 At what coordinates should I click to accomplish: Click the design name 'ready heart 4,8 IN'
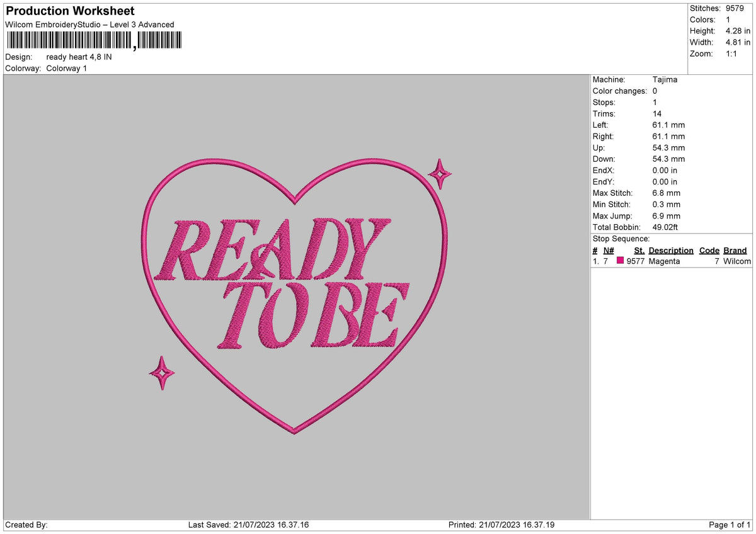click(78, 56)
